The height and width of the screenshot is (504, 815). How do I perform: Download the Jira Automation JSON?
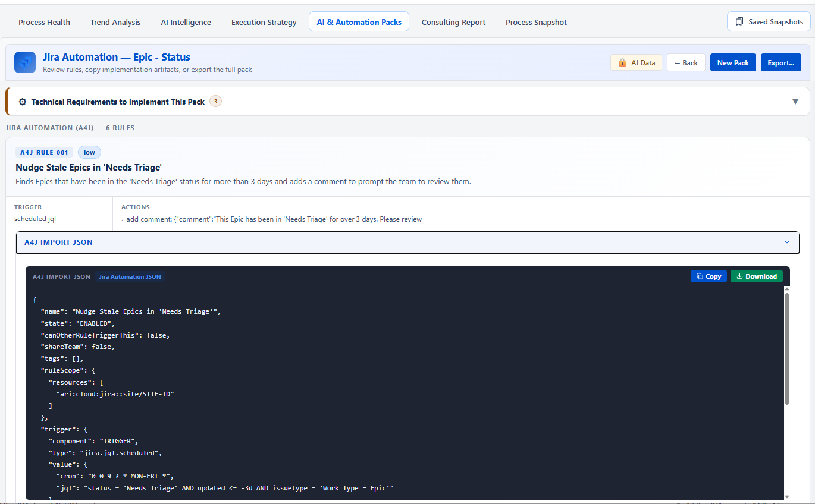point(757,276)
